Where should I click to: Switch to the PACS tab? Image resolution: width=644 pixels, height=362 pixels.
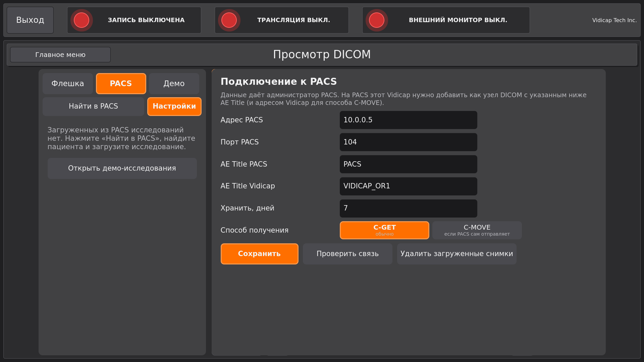click(x=121, y=83)
